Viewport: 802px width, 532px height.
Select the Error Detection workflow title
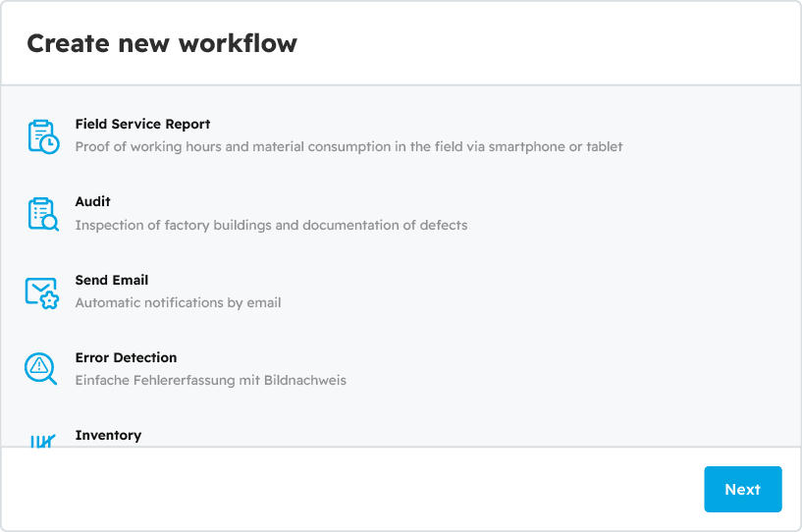point(126,357)
